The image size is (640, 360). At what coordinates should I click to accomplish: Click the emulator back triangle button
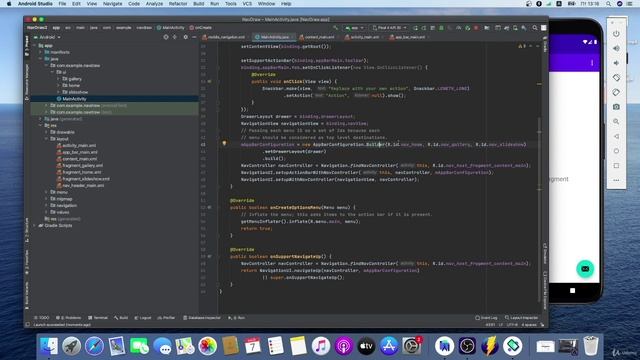pyautogui.click(x=616, y=136)
